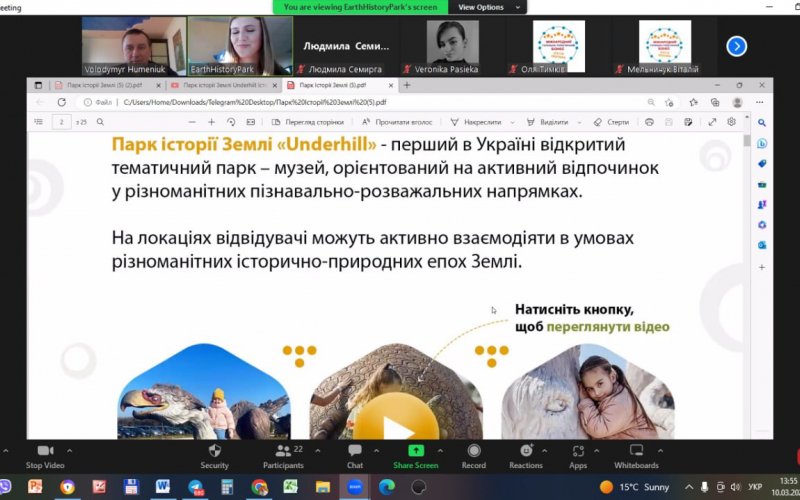Click Share Screen button
Image resolution: width=800 pixels, height=500 pixels.
coord(416,457)
